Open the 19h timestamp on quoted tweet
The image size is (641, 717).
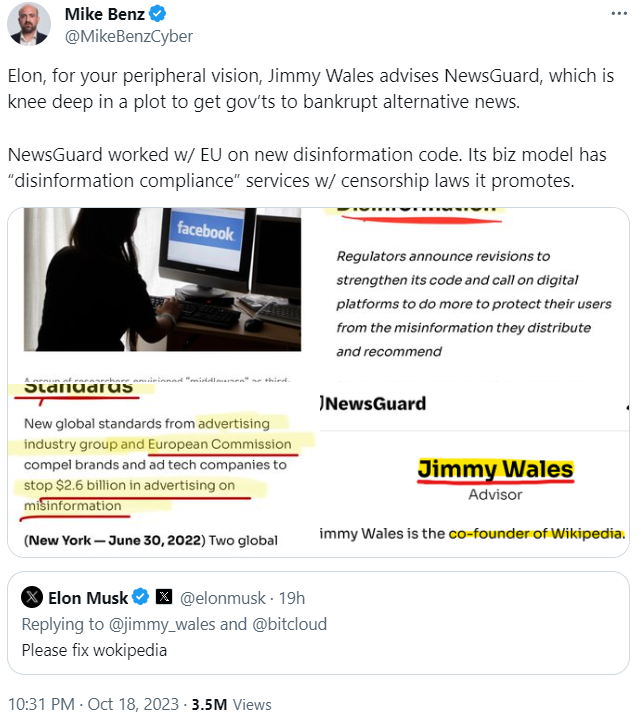292,598
